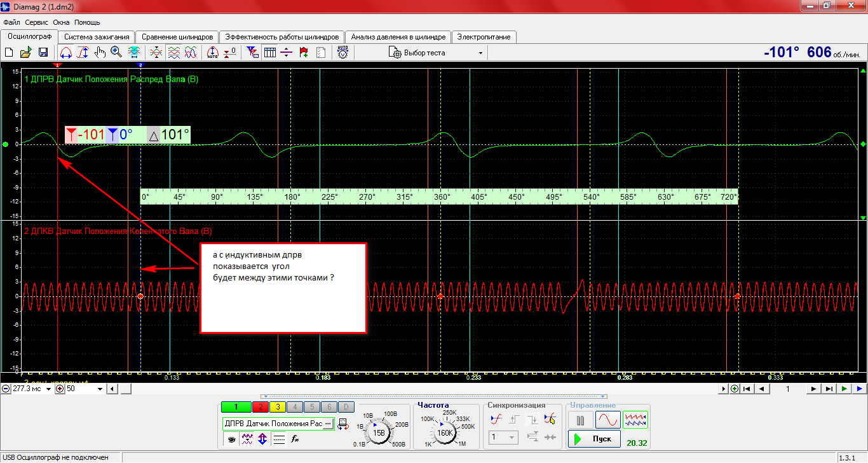This screenshot has width=868, height=463.
Task: Switch to the Анализ давления в цилиндре tab
Action: pos(398,37)
